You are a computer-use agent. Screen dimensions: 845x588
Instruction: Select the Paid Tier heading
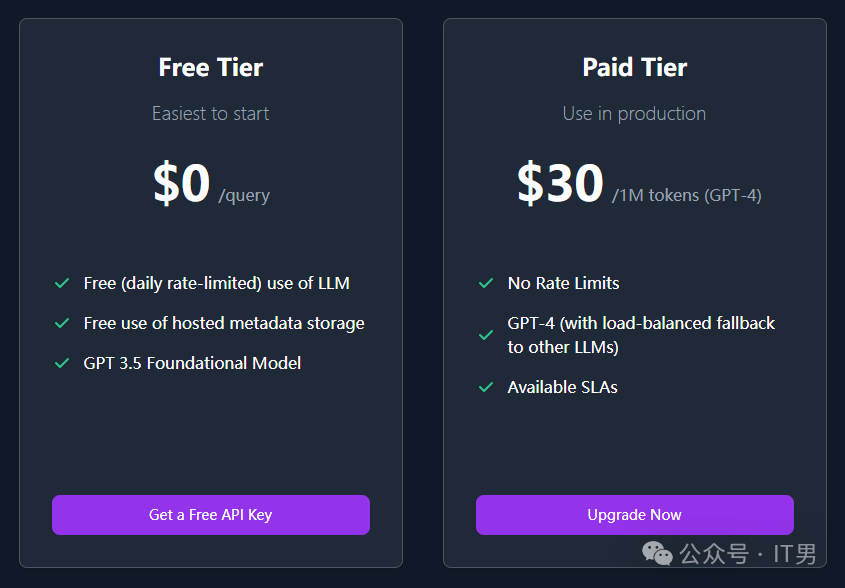click(x=635, y=68)
